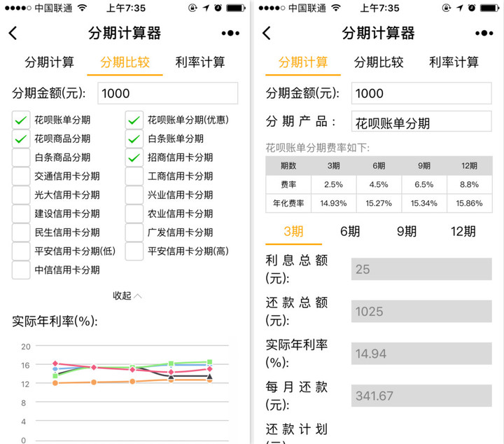This screenshot has height=444, width=504.
Task: Select 分期比较 tab in left screen
Action: [125, 62]
